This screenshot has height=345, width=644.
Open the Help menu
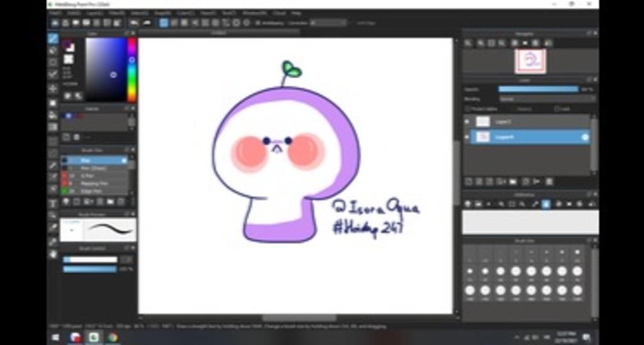pos(297,13)
